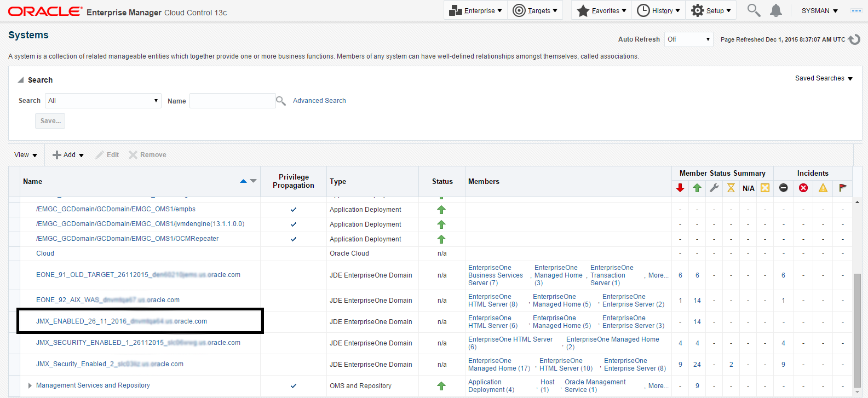The width and height of the screenshot is (868, 398).
Task: Click the red down arrow status column icon
Action: (x=680, y=188)
